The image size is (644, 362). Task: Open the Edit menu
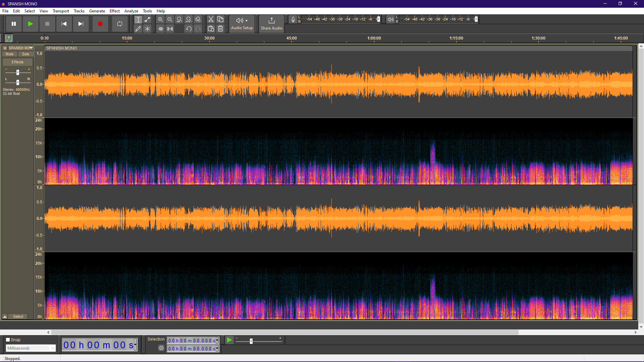[x=16, y=11]
